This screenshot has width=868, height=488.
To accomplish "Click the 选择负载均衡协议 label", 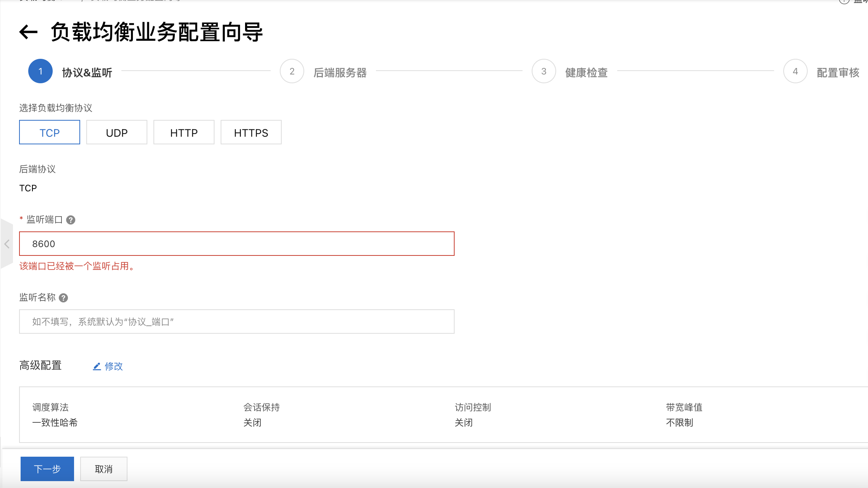I will [x=56, y=108].
